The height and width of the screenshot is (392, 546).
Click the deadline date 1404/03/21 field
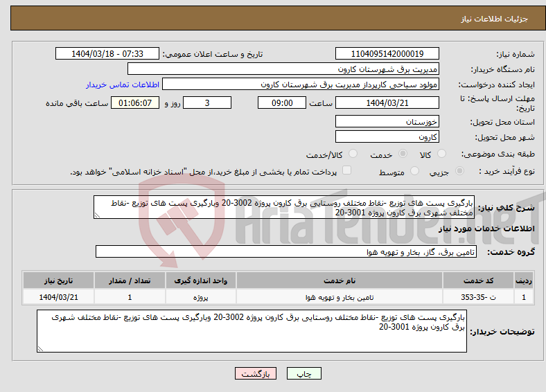coord(387,103)
